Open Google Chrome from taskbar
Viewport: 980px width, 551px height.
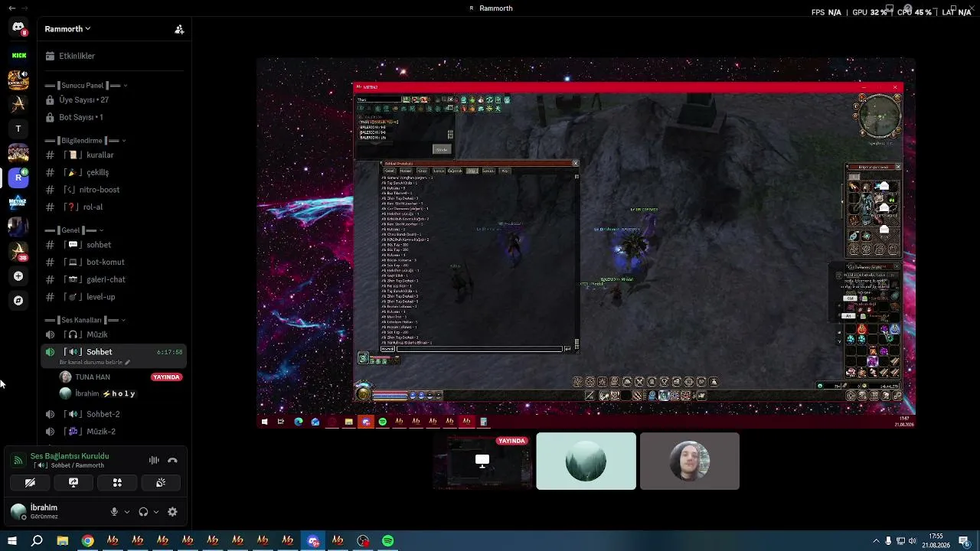point(88,541)
